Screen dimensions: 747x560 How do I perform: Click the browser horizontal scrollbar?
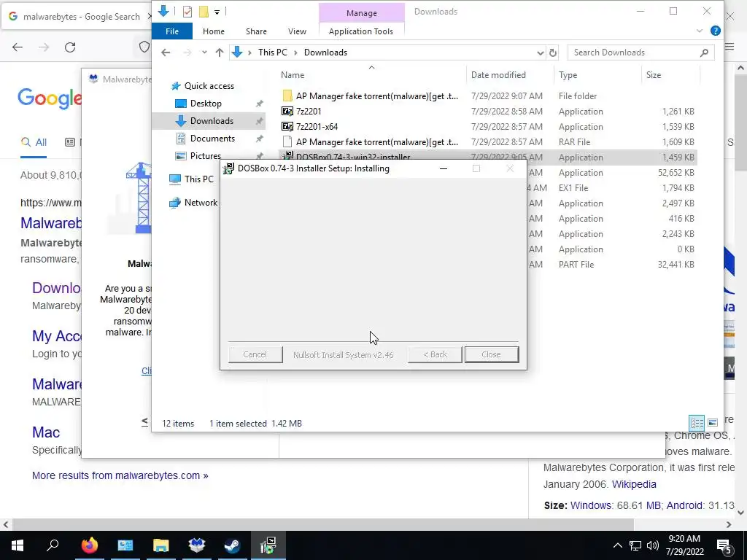pos(323,524)
